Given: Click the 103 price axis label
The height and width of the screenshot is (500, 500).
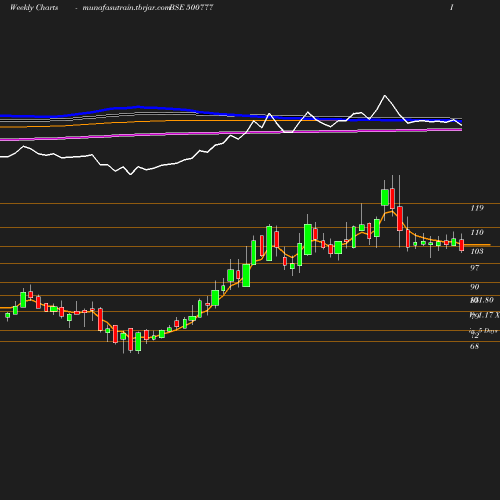Looking at the screenshot, I should coord(477,251).
